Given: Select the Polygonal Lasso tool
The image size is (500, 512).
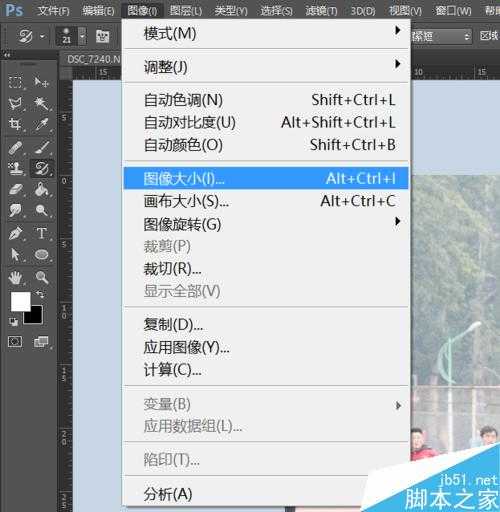Looking at the screenshot, I should (15, 103).
